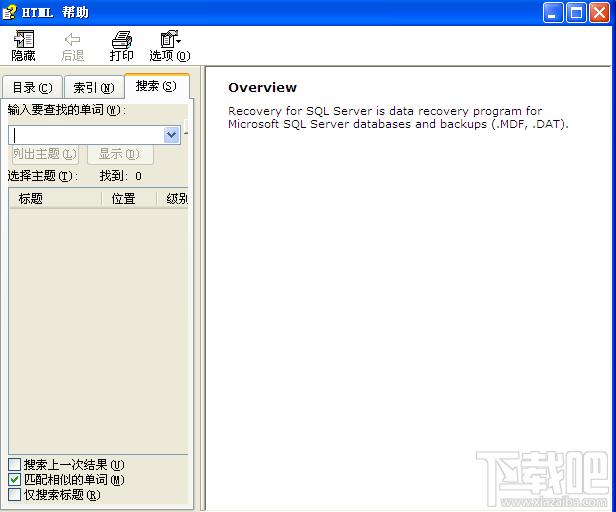616x512 pixels.
Task: Minimize the HTML Help window
Action: tap(553, 13)
